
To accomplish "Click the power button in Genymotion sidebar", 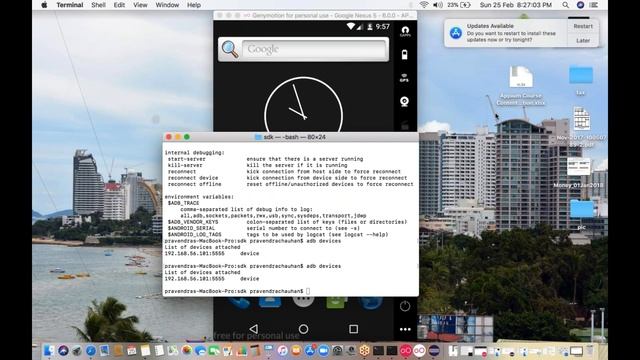I will click(x=405, y=306).
